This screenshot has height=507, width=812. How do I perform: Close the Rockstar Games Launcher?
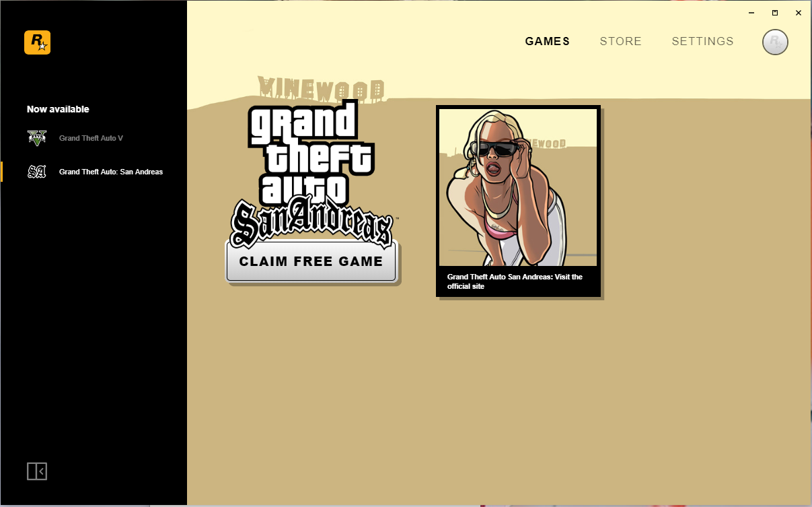click(x=799, y=13)
